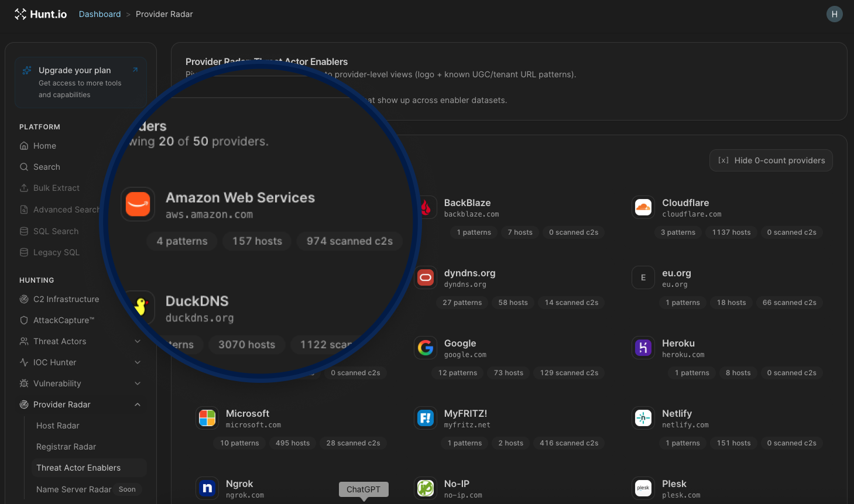Go to Host Radar page

tap(57, 426)
